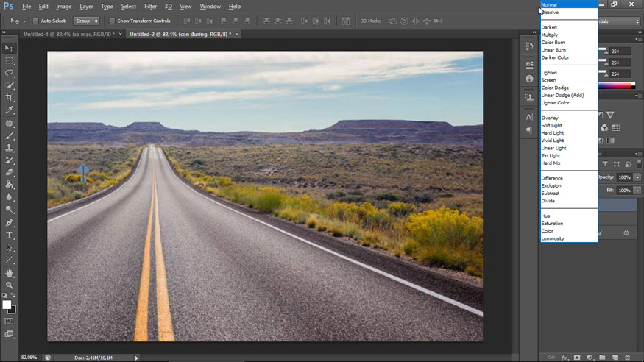Screen dimensions: 644x362
Task: Enable the Auto-Select checkbox
Action: point(35,21)
